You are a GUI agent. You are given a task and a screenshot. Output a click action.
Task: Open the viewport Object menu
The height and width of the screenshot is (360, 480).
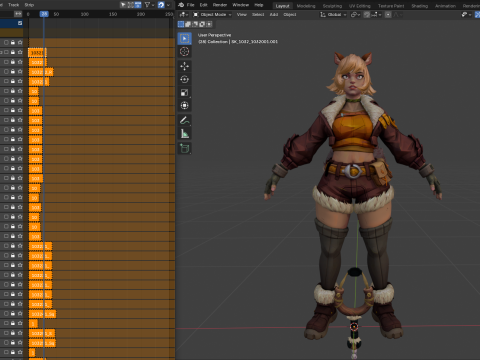tap(290, 15)
